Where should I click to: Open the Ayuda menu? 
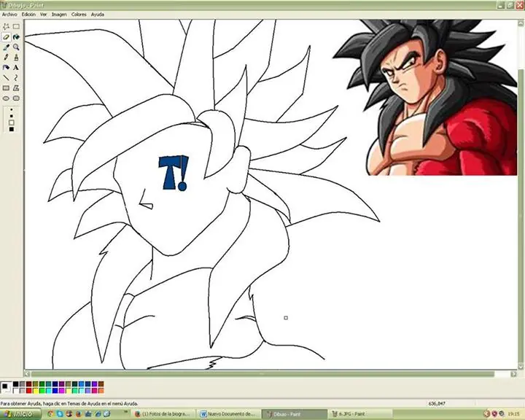pos(98,15)
